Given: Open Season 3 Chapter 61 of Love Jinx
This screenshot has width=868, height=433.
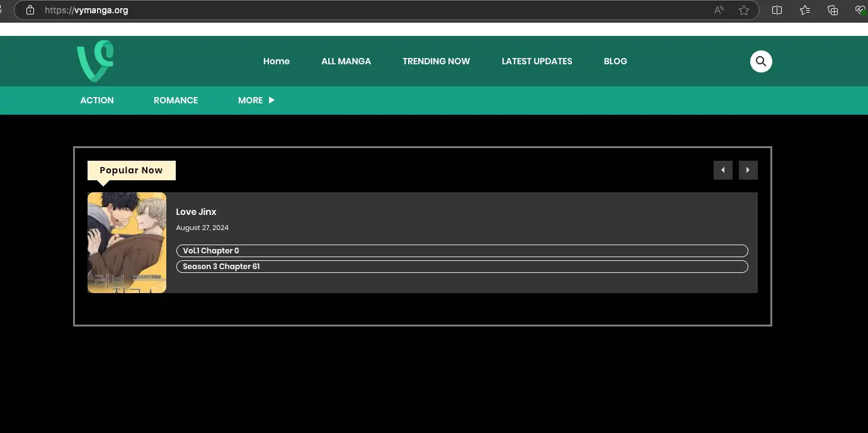Looking at the screenshot, I should (x=462, y=267).
